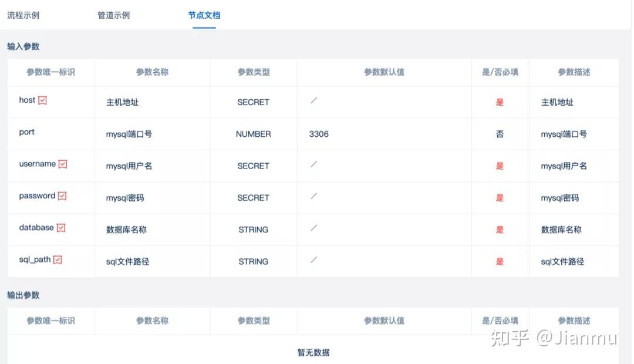Viewport: 634px width, 364px height.
Task: Click the host parameter identifier
Action: (x=27, y=100)
